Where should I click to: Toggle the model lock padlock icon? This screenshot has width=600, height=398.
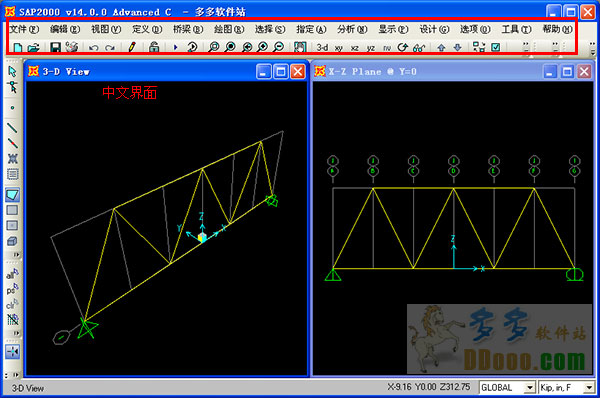click(x=154, y=47)
